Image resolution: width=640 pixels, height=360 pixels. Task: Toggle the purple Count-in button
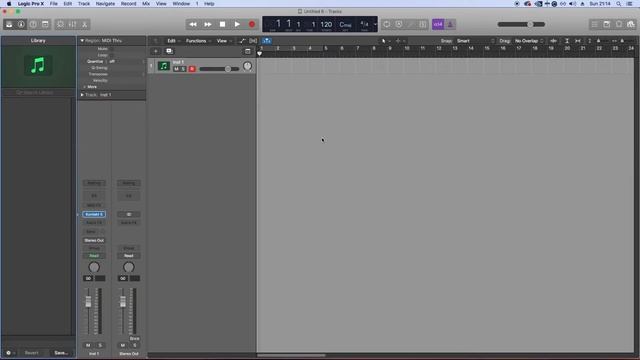(x=438, y=24)
